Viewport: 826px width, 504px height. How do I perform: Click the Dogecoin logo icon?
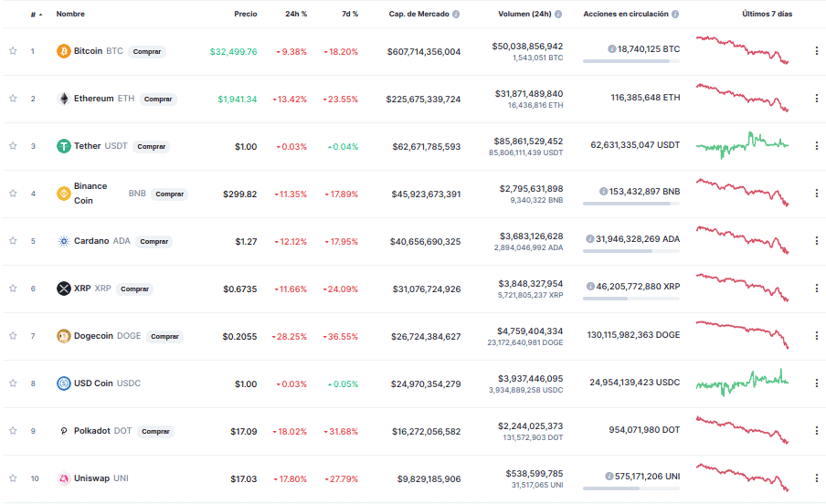[x=64, y=336]
